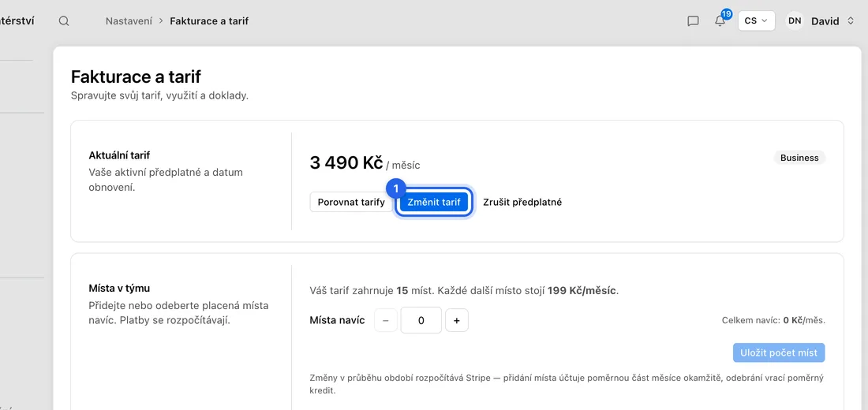Expand the CS language dropdown
The image size is (868, 410).
pos(756,21)
